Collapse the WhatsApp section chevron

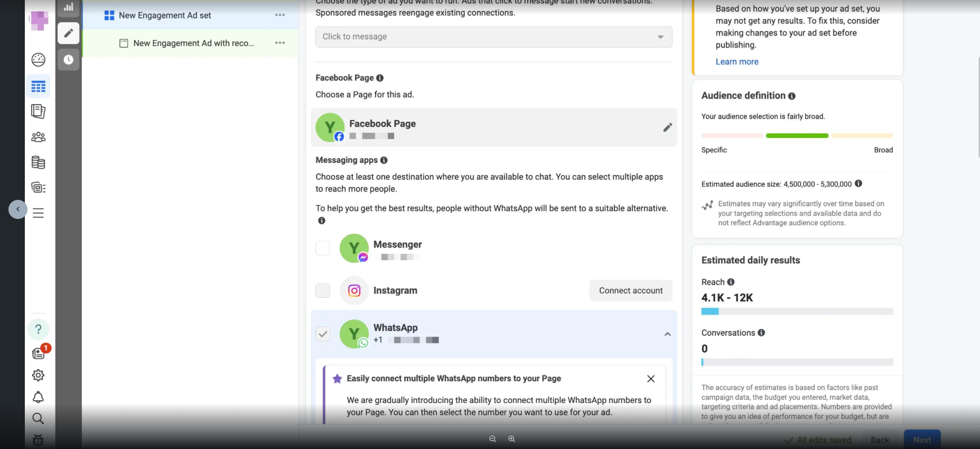(x=667, y=334)
